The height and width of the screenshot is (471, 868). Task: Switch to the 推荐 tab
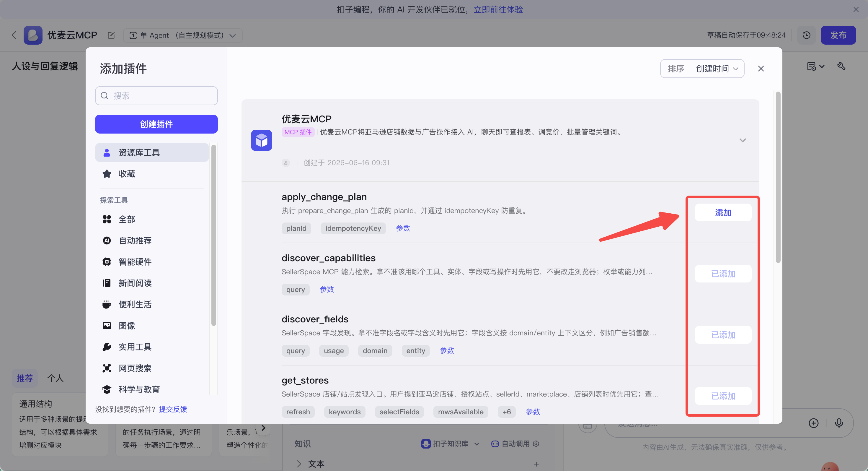25,378
